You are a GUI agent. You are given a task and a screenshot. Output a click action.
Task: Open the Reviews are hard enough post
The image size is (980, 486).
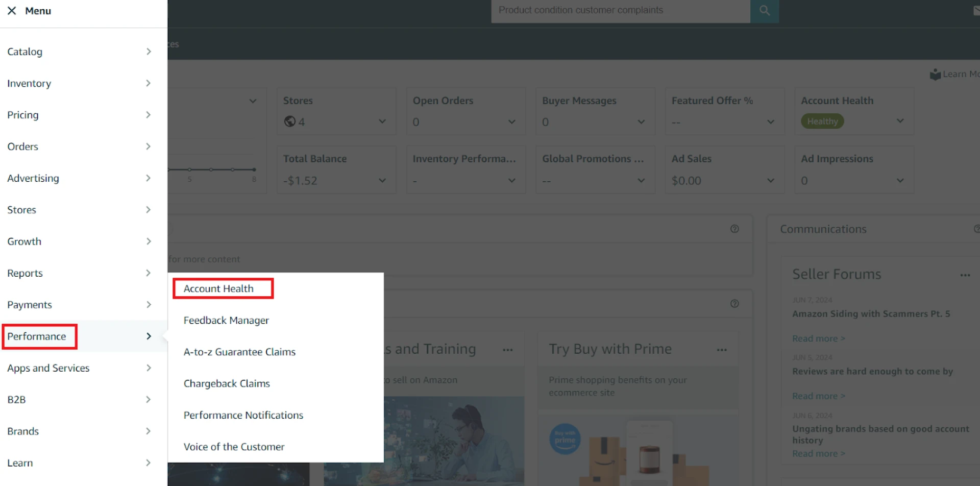coord(871,371)
